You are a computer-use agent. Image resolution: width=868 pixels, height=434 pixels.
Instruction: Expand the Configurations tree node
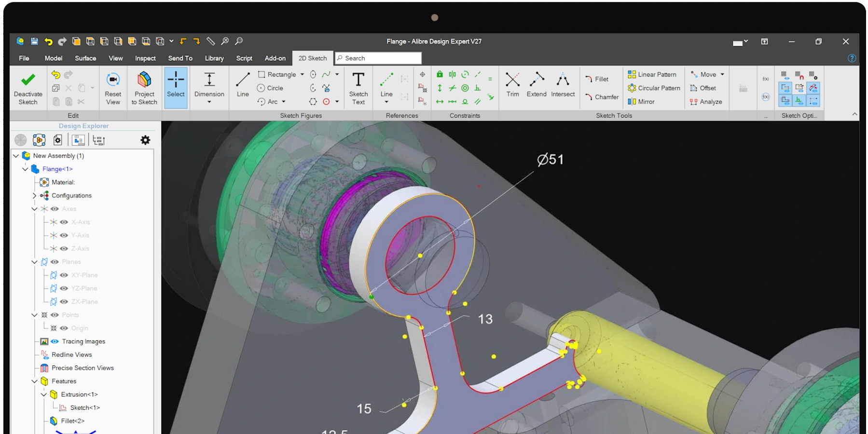click(34, 196)
